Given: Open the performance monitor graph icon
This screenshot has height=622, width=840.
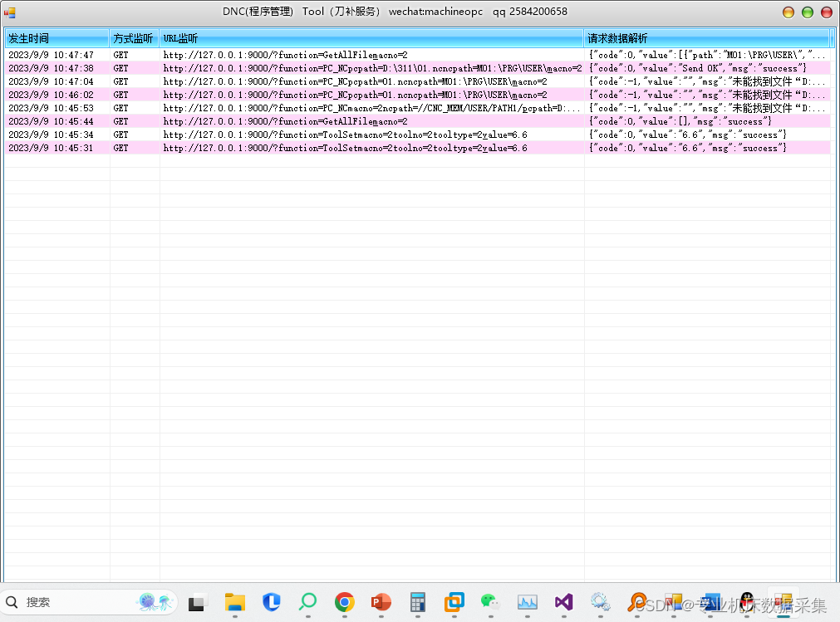Looking at the screenshot, I should tap(527, 603).
